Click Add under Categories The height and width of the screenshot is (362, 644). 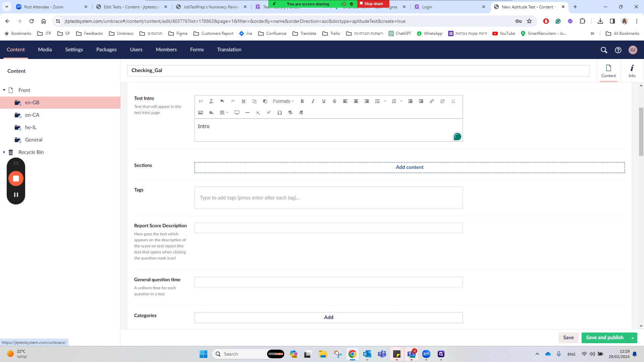click(329, 317)
